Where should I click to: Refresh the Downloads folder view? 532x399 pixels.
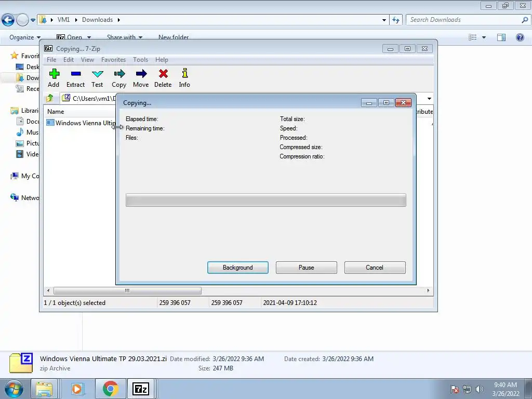(395, 20)
